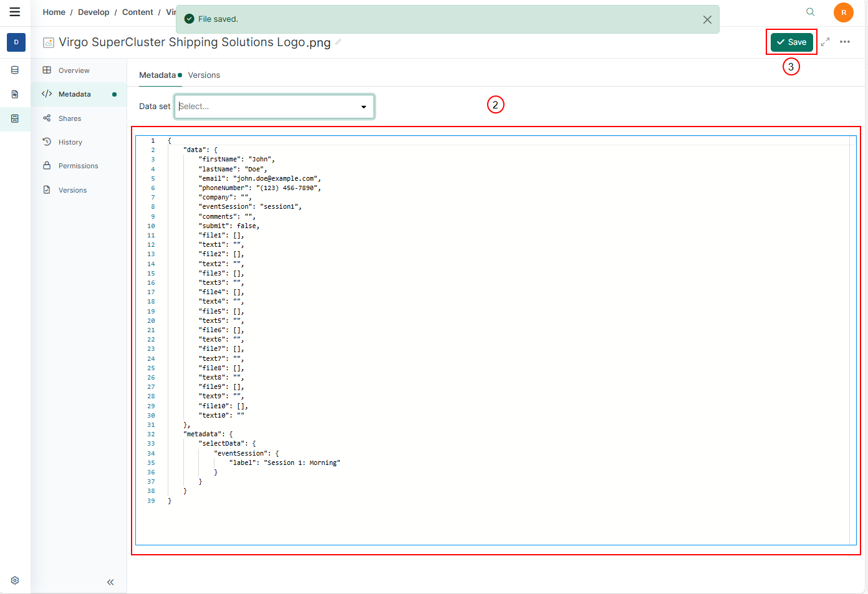Dismiss the File saved notification
This screenshot has width=868, height=594.
(707, 19)
